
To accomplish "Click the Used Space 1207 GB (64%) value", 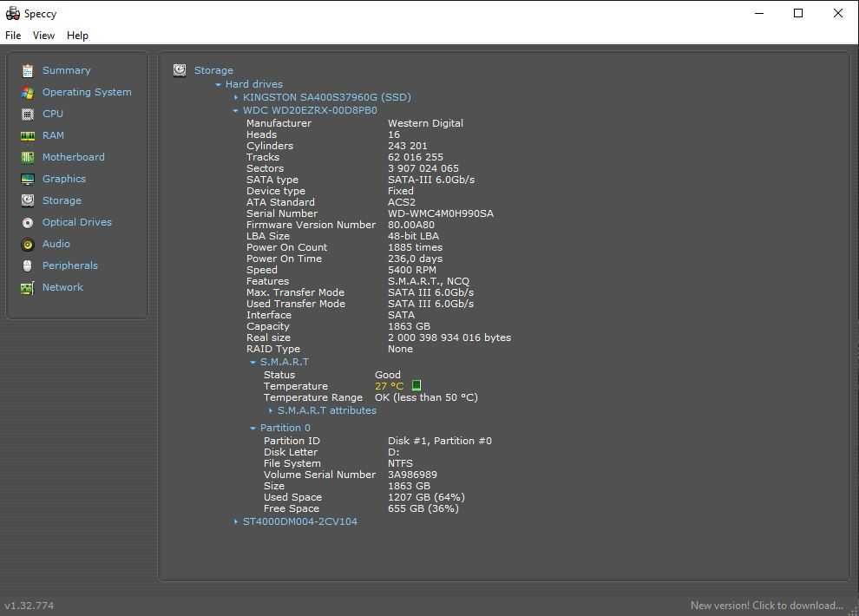I will coord(426,497).
